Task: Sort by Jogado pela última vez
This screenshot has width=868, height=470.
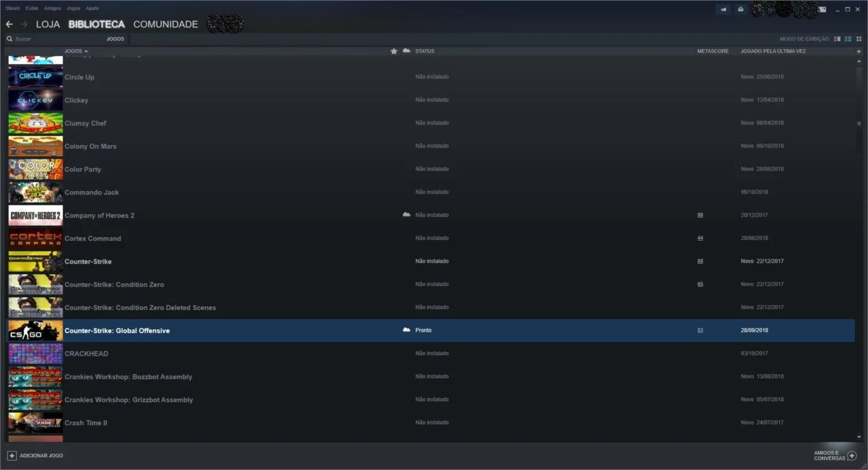Action: (773, 51)
